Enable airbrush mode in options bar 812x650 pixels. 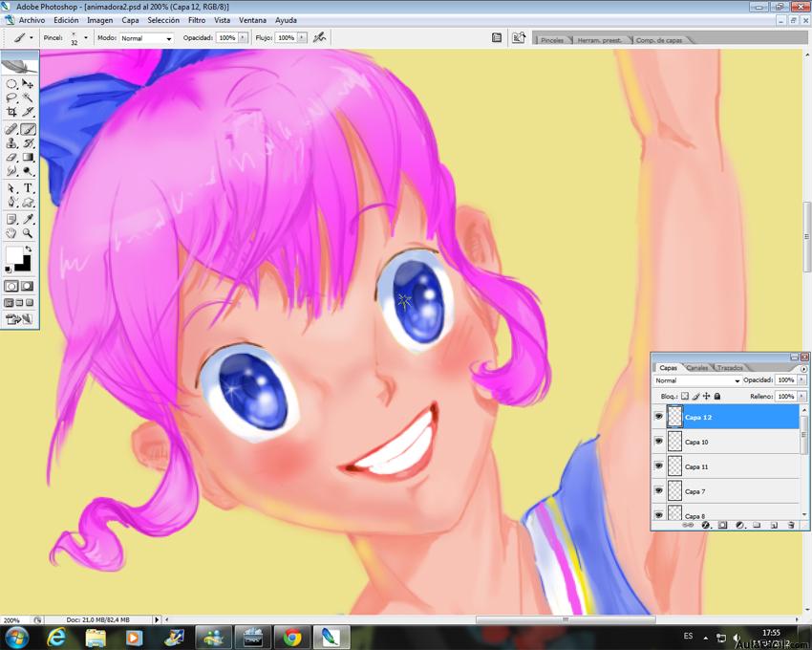(x=319, y=37)
